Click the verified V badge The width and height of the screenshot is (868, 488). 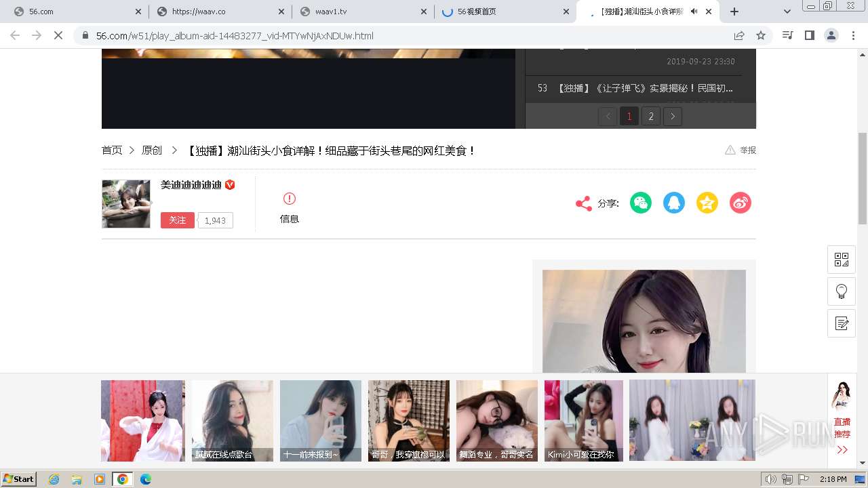pos(230,184)
